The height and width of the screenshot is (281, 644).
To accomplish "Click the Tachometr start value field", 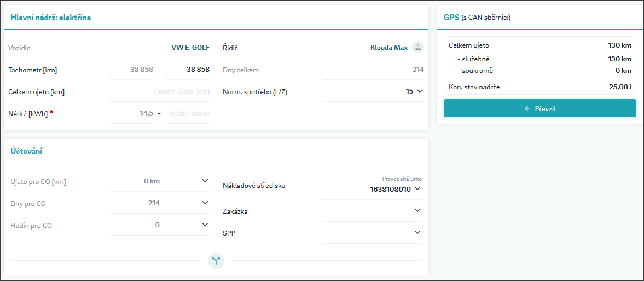I will pyautogui.click(x=132, y=70).
